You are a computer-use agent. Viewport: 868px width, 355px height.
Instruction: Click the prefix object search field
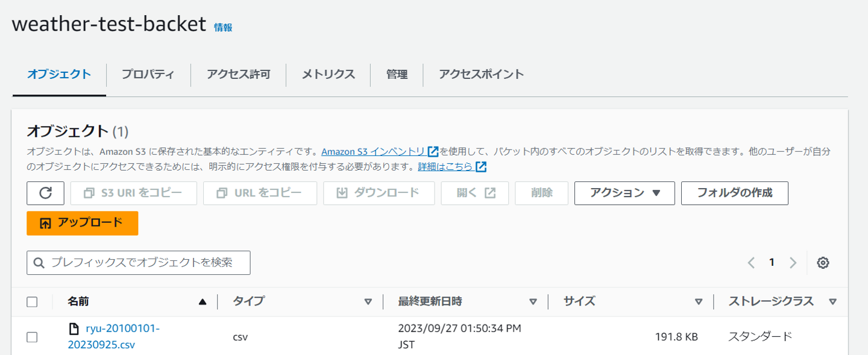click(x=145, y=263)
